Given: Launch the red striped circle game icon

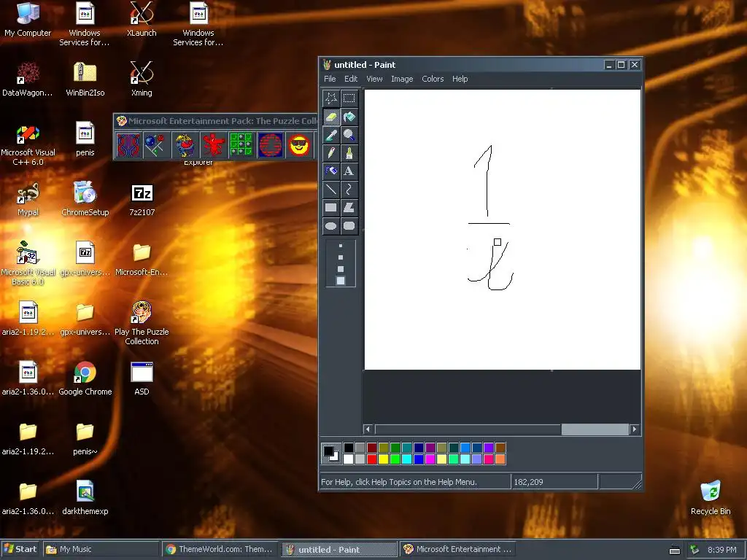Looking at the screenshot, I should (x=270, y=145).
